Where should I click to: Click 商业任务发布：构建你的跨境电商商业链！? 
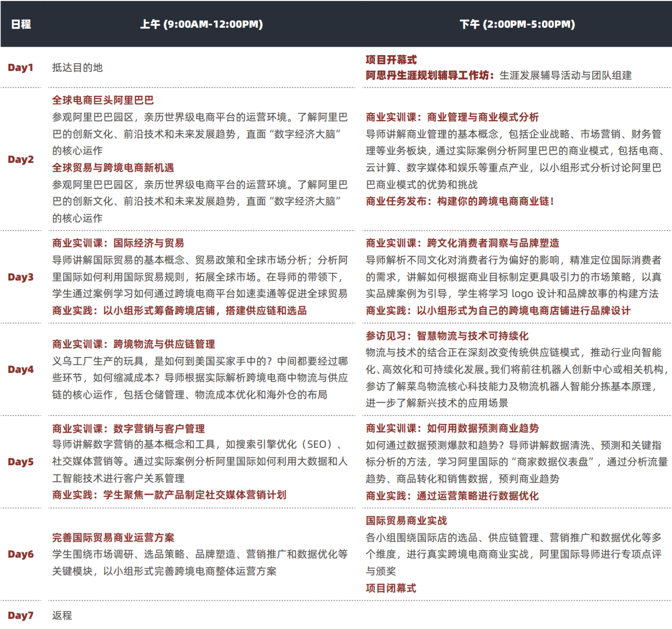pos(460,201)
